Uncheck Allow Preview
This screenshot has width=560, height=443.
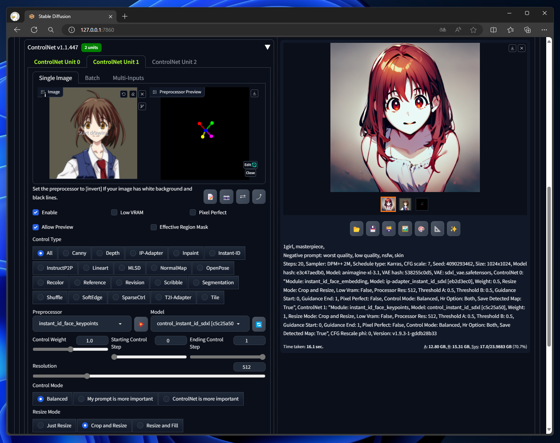tap(36, 227)
